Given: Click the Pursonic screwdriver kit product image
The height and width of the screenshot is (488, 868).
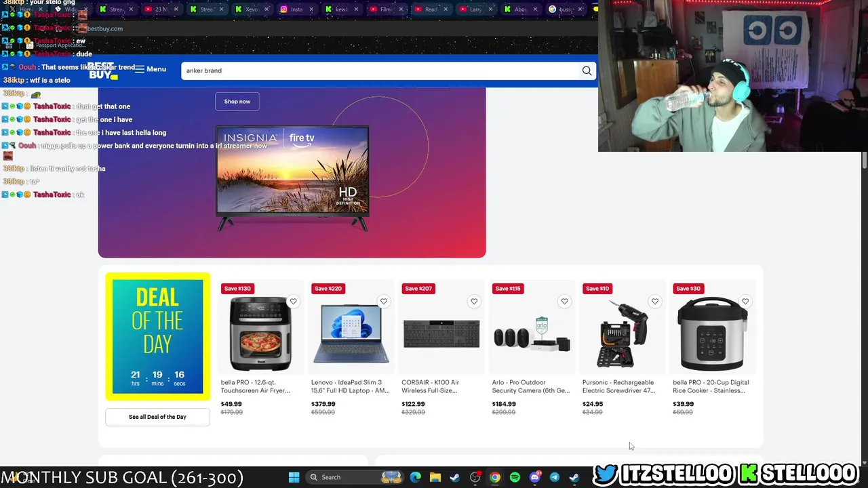Looking at the screenshot, I should coord(622,333).
